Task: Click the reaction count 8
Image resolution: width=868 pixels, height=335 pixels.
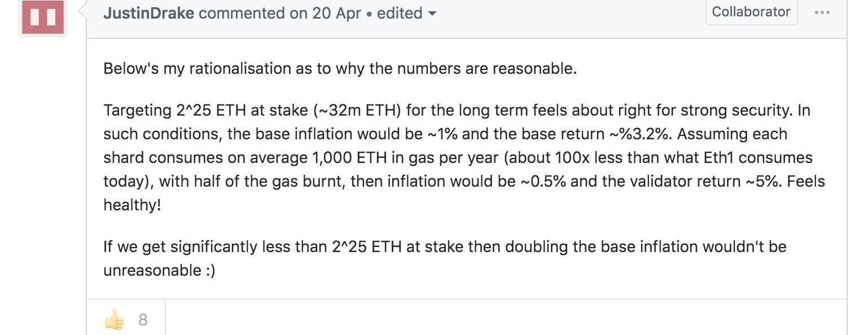Action: point(143,320)
